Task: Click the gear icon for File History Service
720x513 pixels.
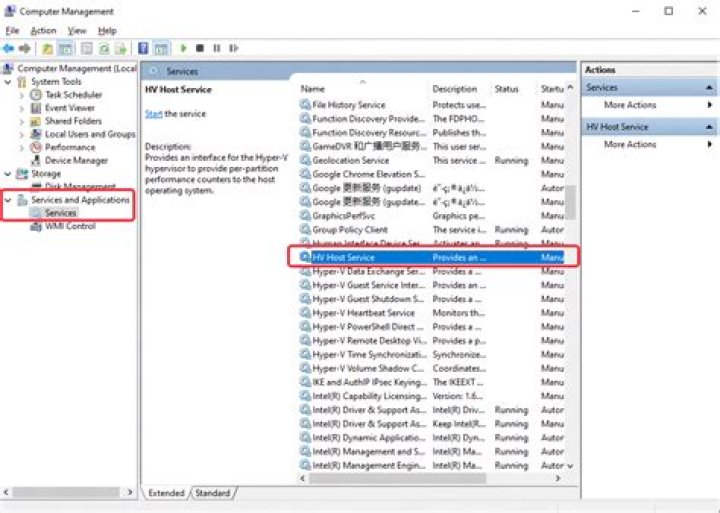Action: (305, 105)
